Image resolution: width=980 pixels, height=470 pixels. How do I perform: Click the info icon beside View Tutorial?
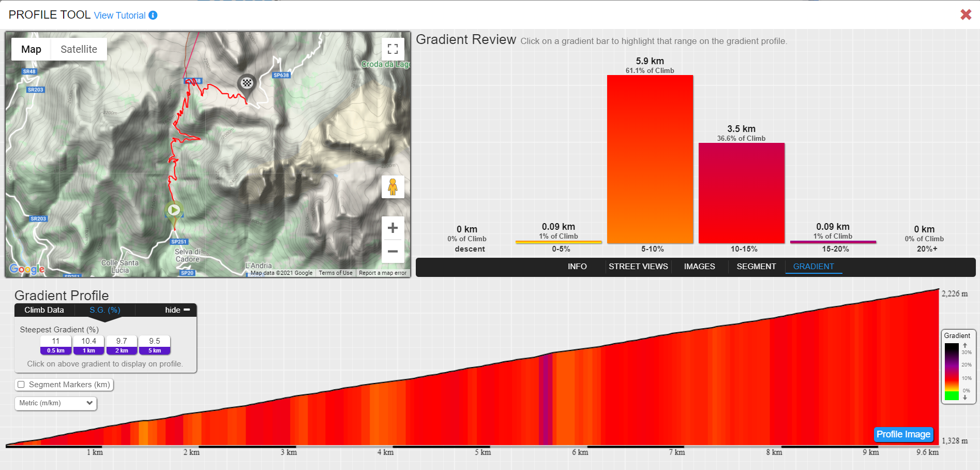pyautogui.click(x=153, y=15)
